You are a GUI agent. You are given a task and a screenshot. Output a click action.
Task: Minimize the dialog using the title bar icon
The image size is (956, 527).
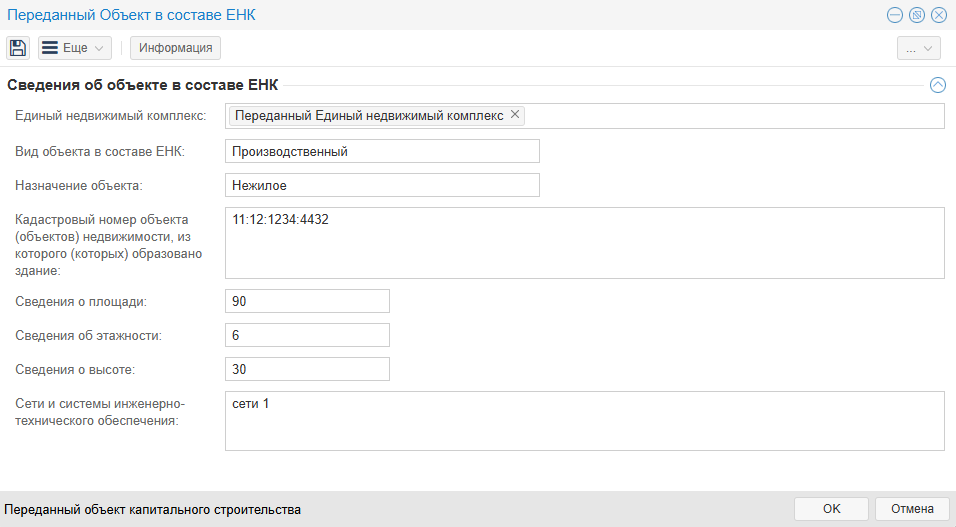[894, 15]
